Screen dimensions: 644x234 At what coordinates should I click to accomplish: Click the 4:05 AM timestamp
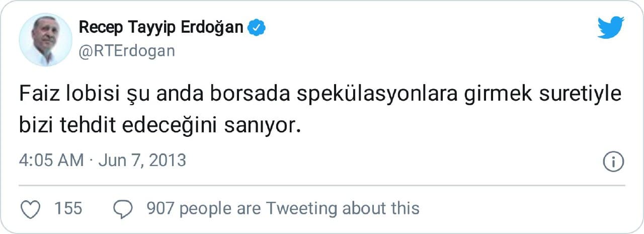tap(51, 161)
